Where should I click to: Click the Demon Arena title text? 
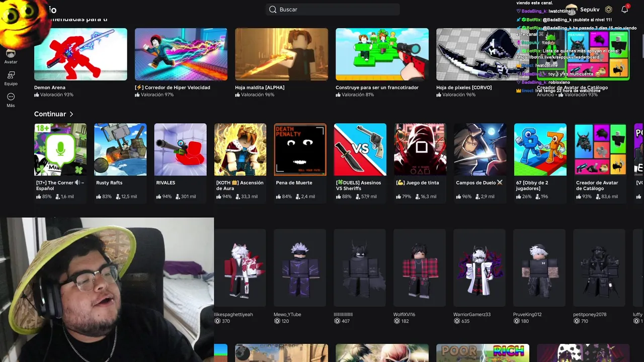point(50,87)
